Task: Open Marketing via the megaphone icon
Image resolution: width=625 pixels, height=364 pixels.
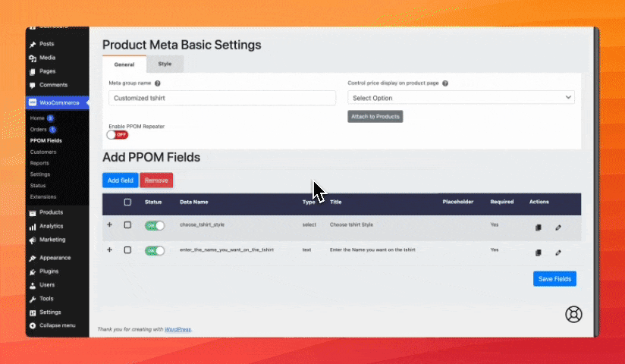Action: tap(33, 240)
